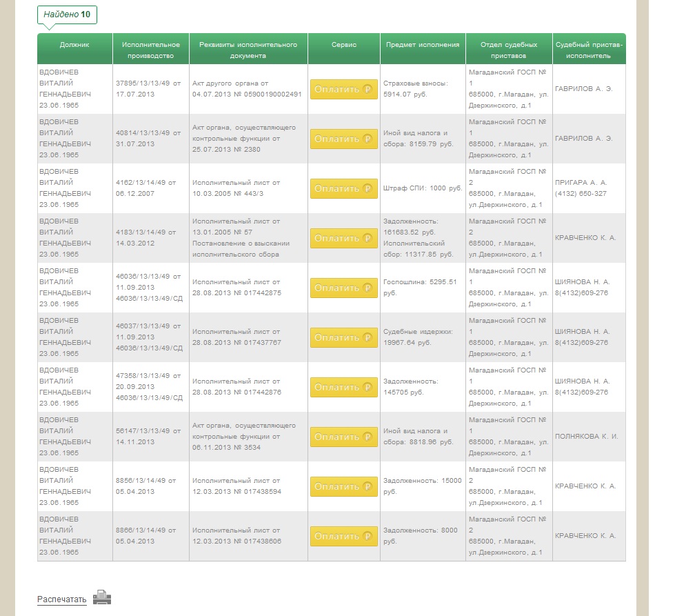Image resolution: width=695 pixels, height=616 pixels.
Task: Pay the Госпошлина 5295.51 руб. row
Action: click(343, 288)
